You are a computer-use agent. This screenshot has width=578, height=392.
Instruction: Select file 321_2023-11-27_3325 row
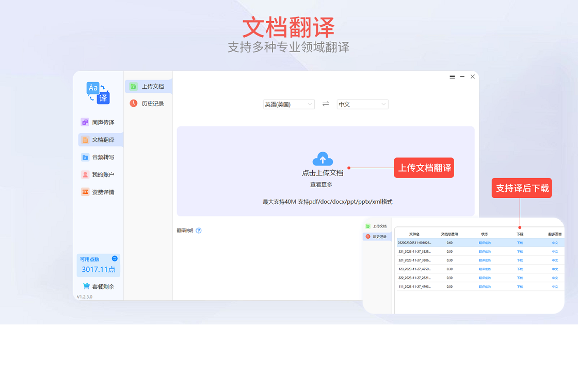pyautogui.click(x=480, y=252)
